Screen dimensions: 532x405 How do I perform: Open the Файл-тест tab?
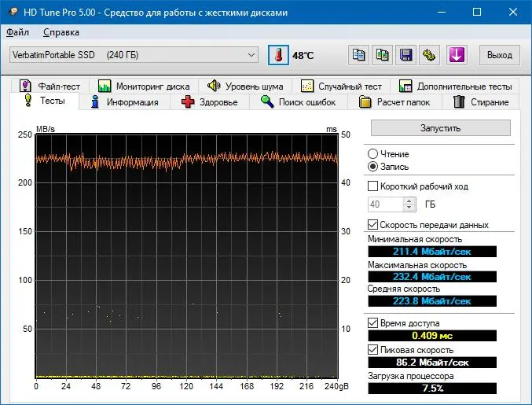[x=50, y=87]
